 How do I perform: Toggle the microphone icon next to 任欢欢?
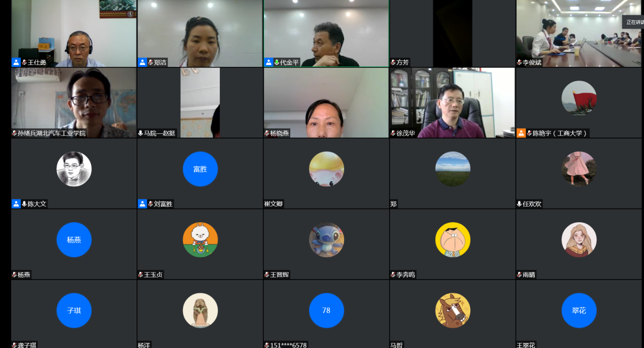pyautogui.click(x=519, y=204)
